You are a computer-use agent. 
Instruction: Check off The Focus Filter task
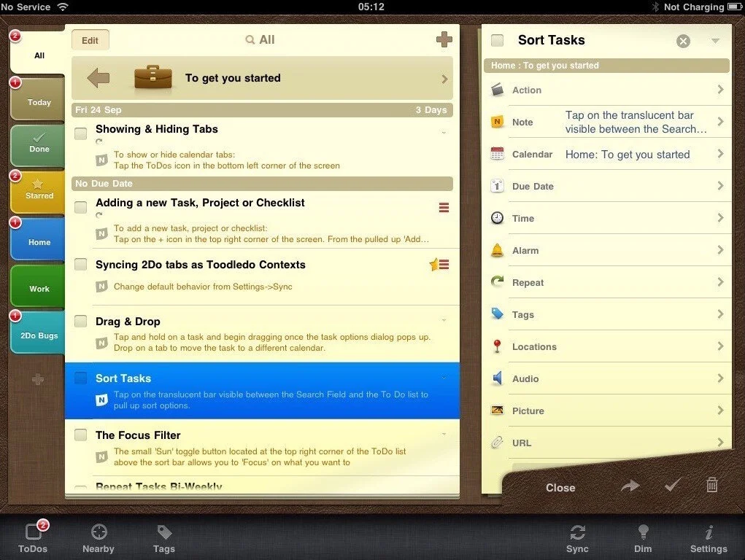(81, 435)
